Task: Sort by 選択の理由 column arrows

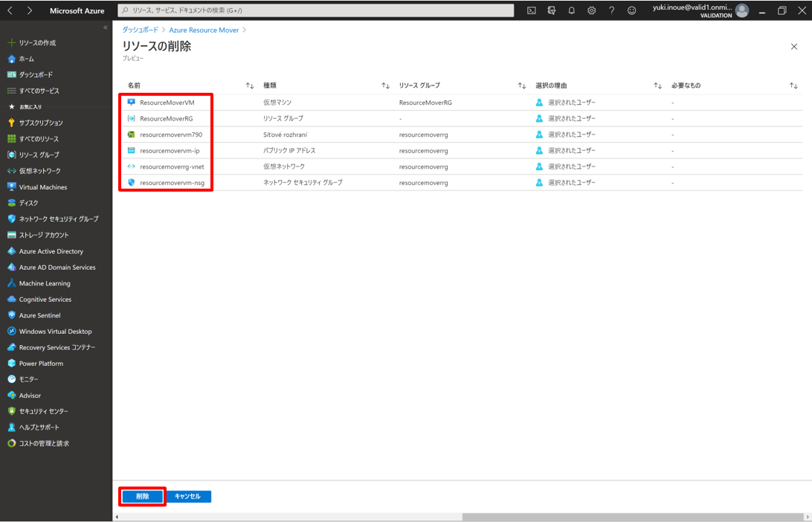Action: coord(657,86)
